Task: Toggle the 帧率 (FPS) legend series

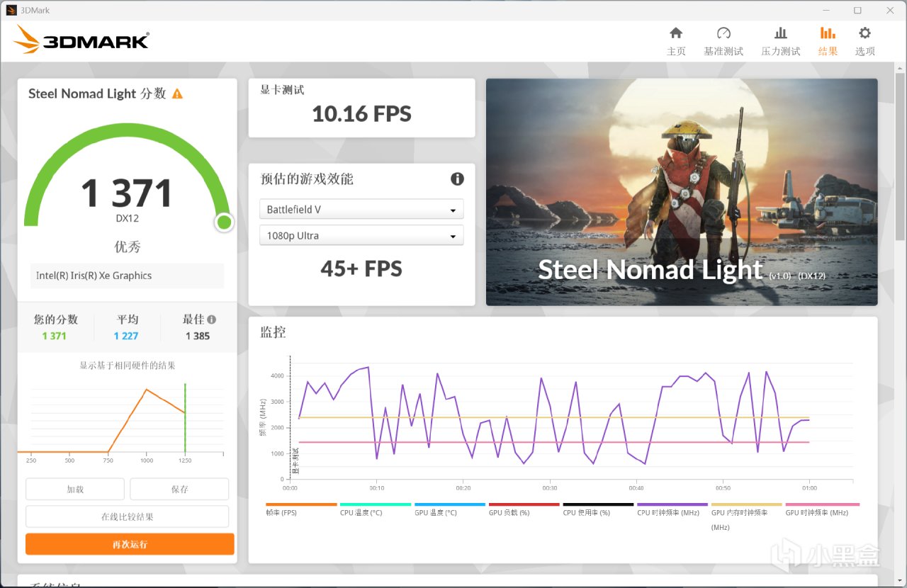Action: click(301, 509)
